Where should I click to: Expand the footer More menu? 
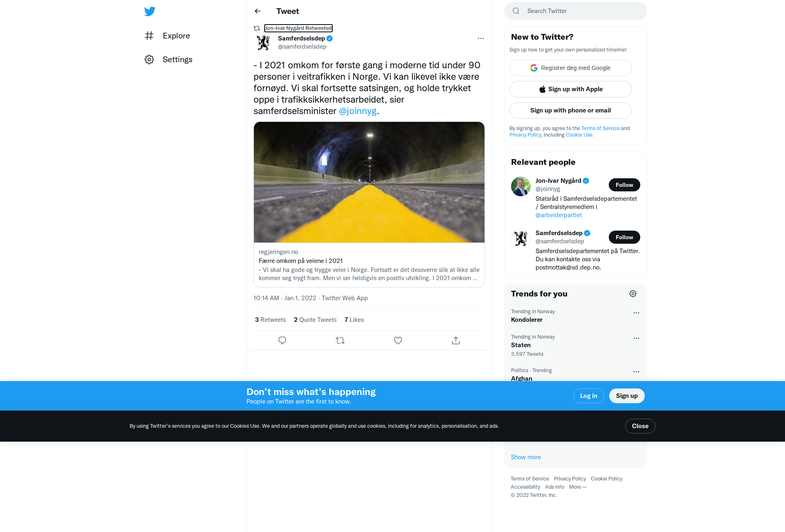[578, 487]
